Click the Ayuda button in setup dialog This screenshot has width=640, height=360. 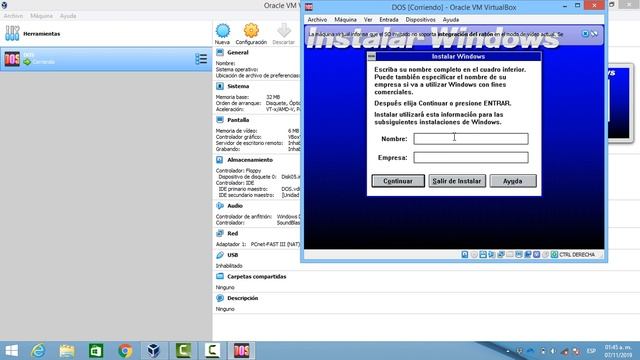(513, 181)
